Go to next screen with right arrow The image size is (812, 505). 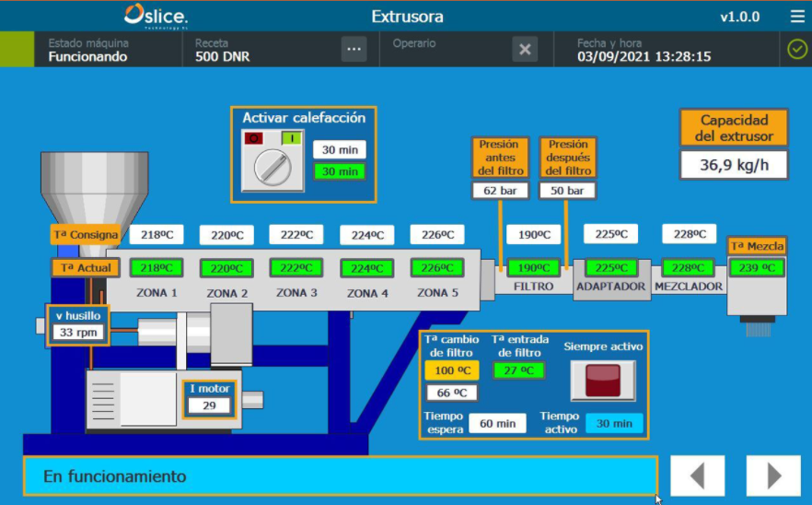[x=773, y=476]
